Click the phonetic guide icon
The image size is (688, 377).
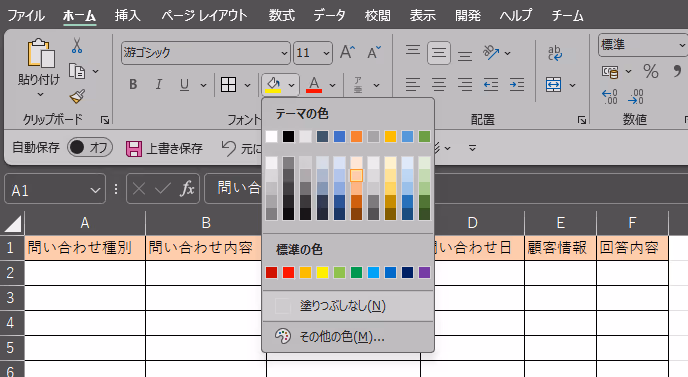(358, 85)
